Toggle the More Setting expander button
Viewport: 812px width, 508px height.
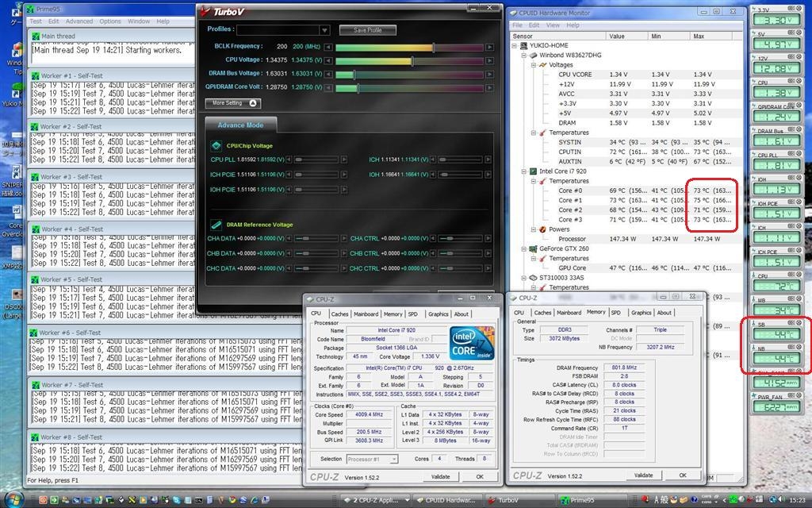click(x=233, y=103)
